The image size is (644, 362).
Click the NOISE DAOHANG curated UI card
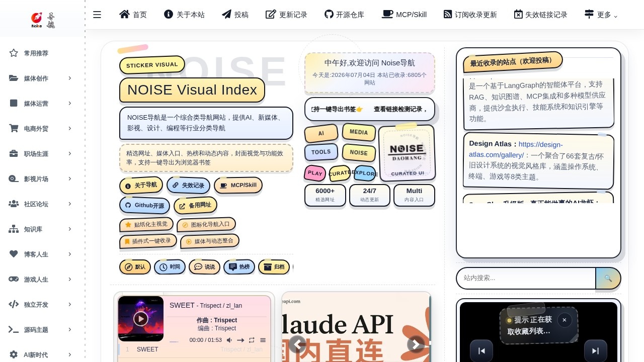407,152
